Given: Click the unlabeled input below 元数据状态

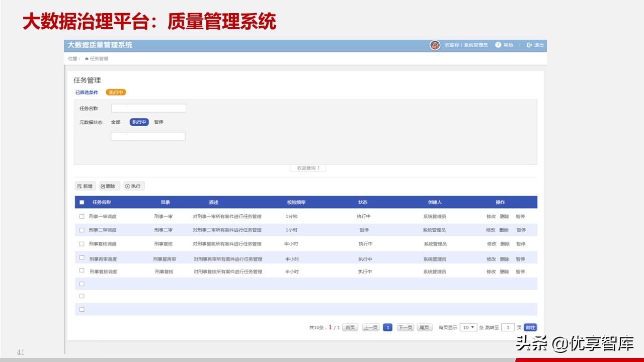Looking at the screenshot, I should 148,136.
